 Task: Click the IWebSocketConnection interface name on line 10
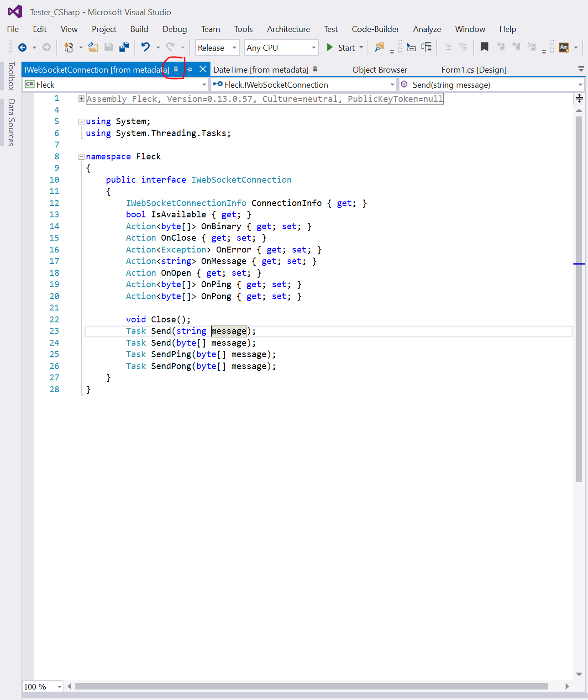pos(241,180)
